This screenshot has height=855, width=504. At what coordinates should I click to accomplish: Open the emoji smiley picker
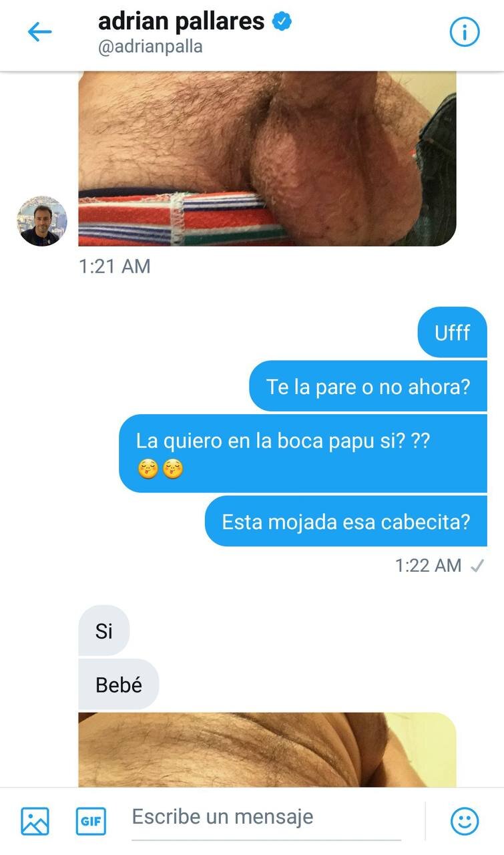coord(465,821)
